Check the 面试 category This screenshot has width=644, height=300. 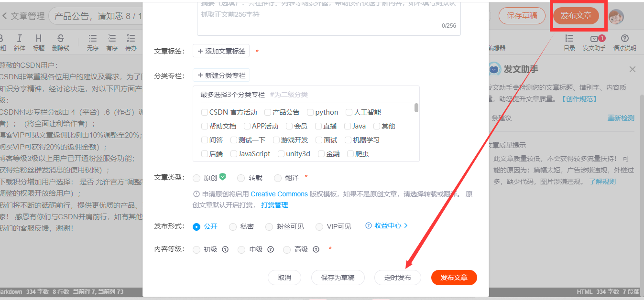[x=318, y=140]
